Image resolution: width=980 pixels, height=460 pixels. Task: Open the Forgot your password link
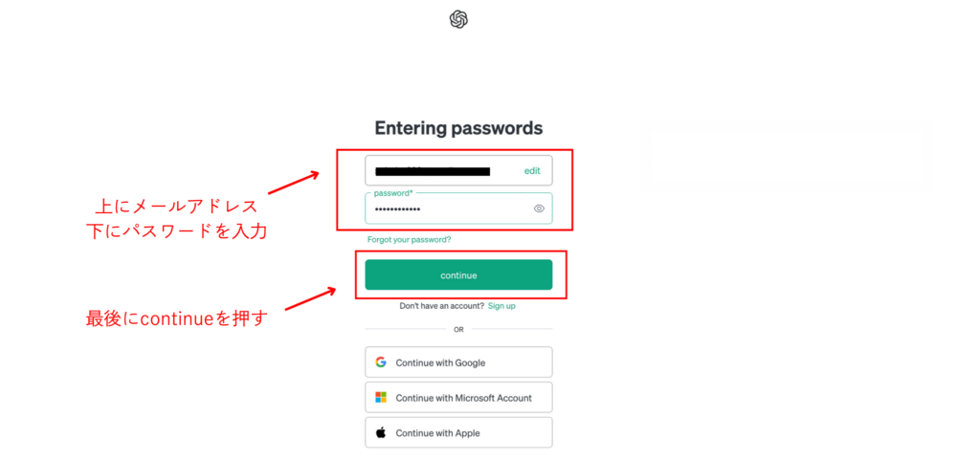click(409, 239)
